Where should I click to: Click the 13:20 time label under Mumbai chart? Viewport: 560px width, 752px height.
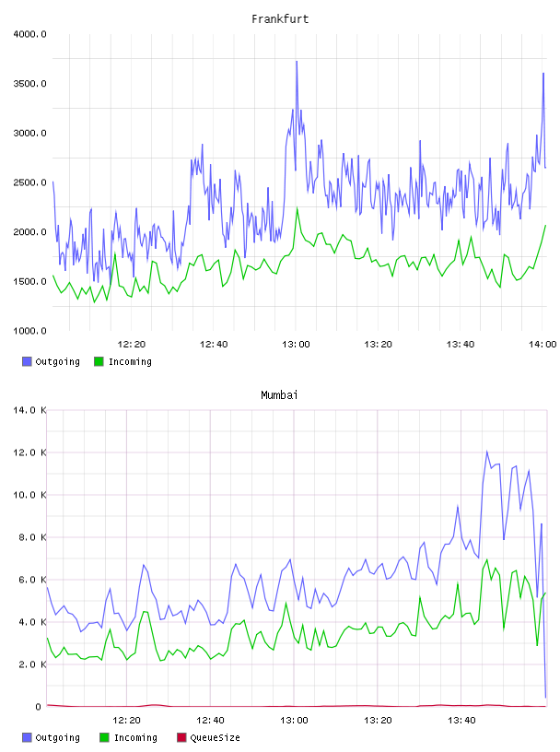[378, 720]
